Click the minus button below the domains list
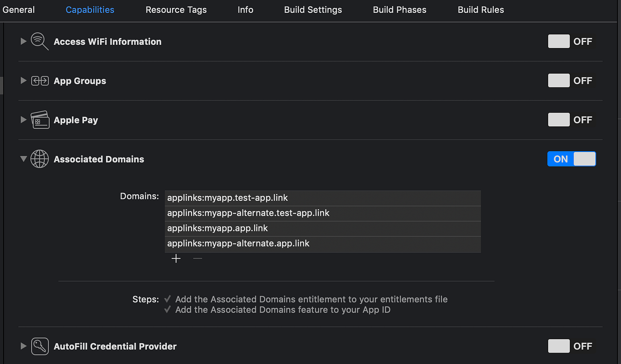This screenshot has height=364, width=621. point(197,258)
